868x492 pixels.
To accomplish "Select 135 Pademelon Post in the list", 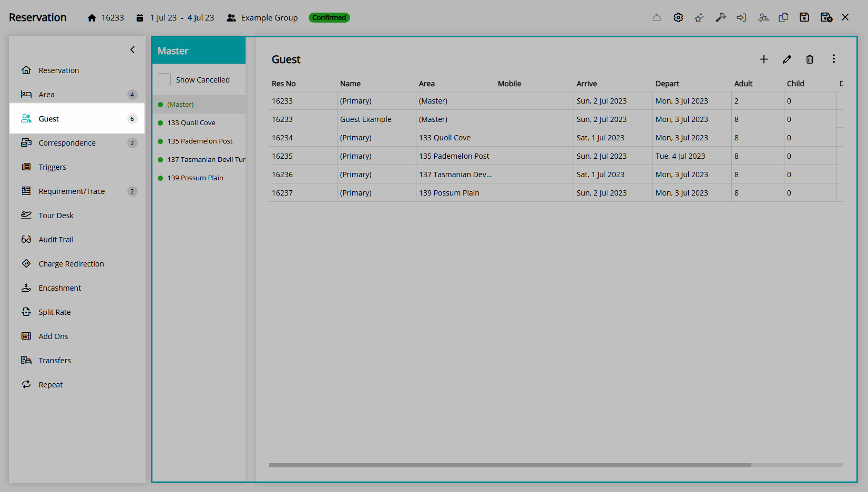I will coord(199,141).
